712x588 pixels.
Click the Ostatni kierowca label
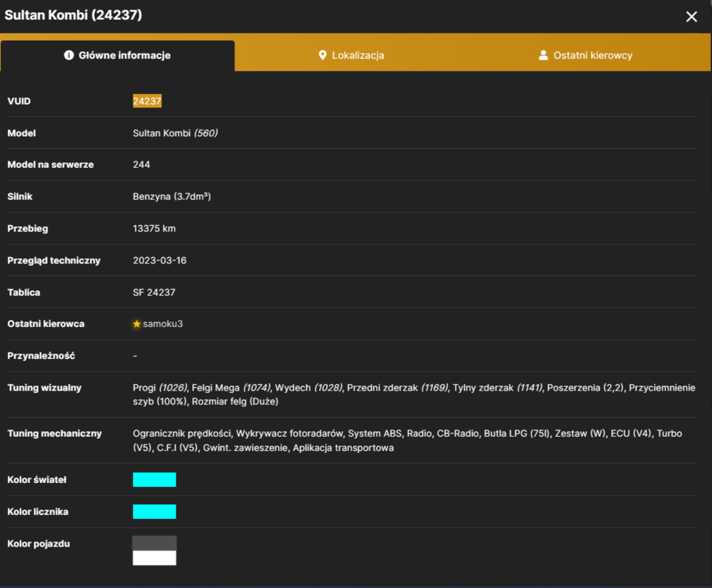[x=45, y=324]
